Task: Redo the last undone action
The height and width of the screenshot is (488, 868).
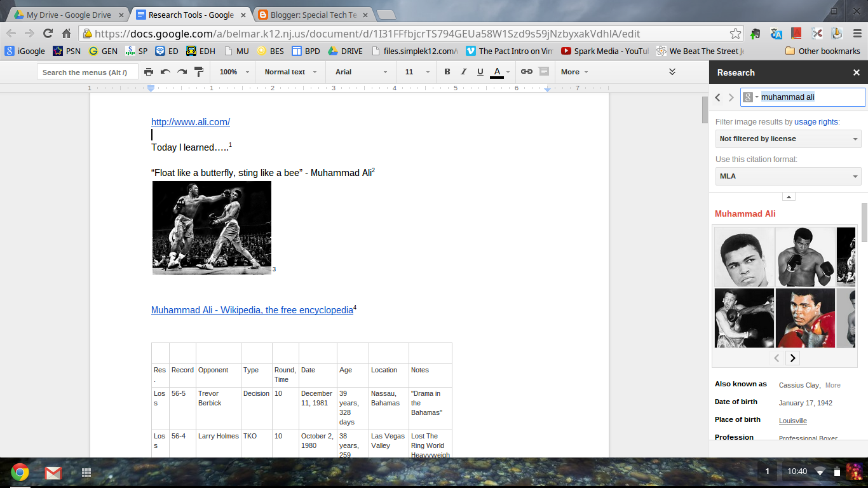Action: point(182,72)
